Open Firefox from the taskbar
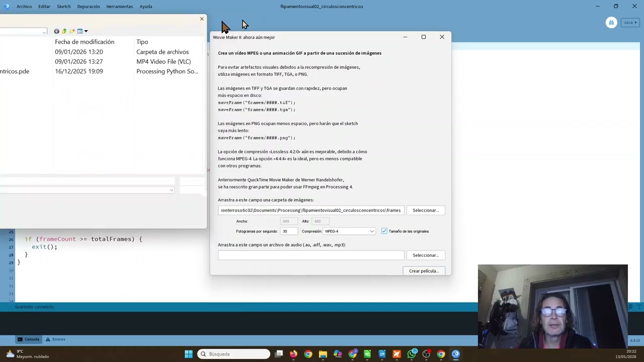The width and height of the screenshot is (644, 362). (293, 354)
